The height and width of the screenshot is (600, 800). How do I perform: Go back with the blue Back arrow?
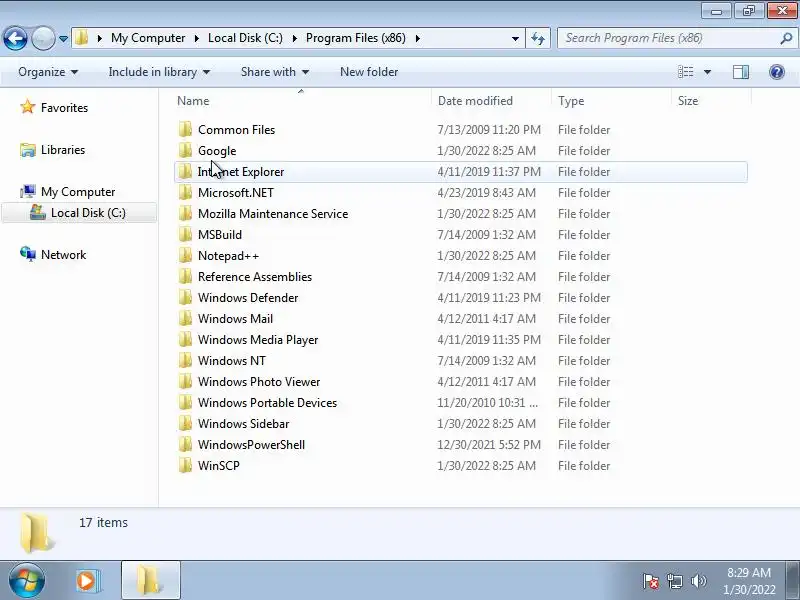pos(15,38)
